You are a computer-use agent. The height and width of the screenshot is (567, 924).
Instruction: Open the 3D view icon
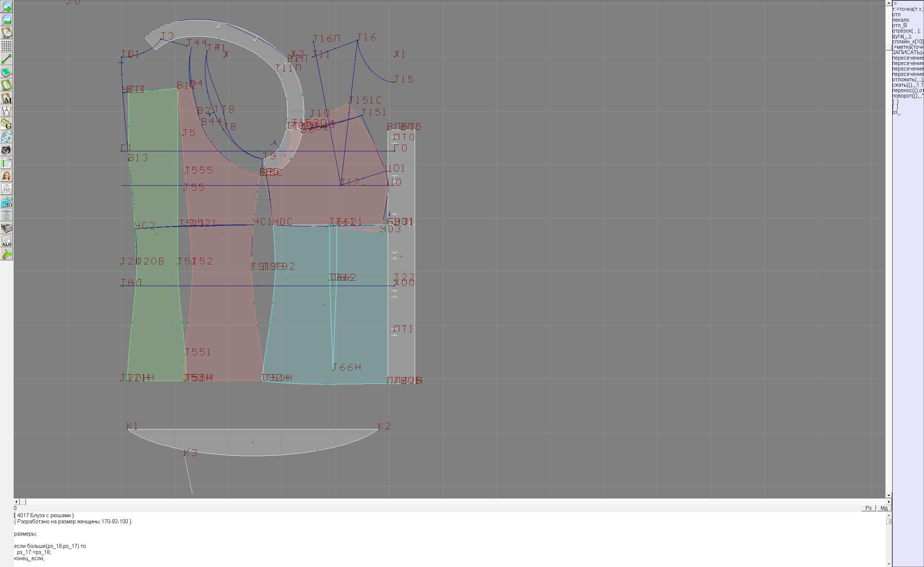(6, 202)
